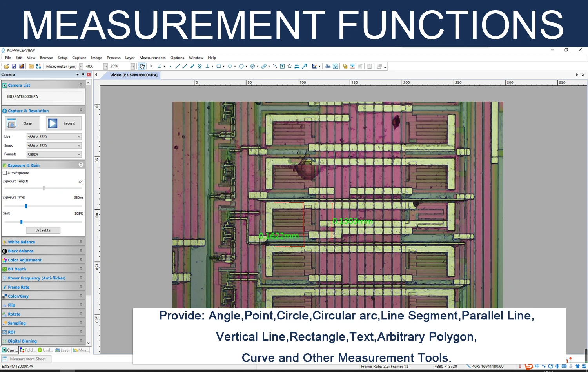Select the angle measurement tool
The width and height of the screenshot is (588, 372).
point(159,66)
